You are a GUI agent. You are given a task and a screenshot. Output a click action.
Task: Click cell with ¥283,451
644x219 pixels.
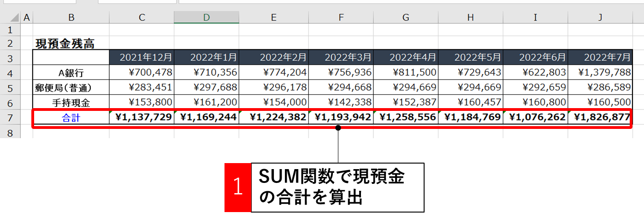click(x=142, y=87)
